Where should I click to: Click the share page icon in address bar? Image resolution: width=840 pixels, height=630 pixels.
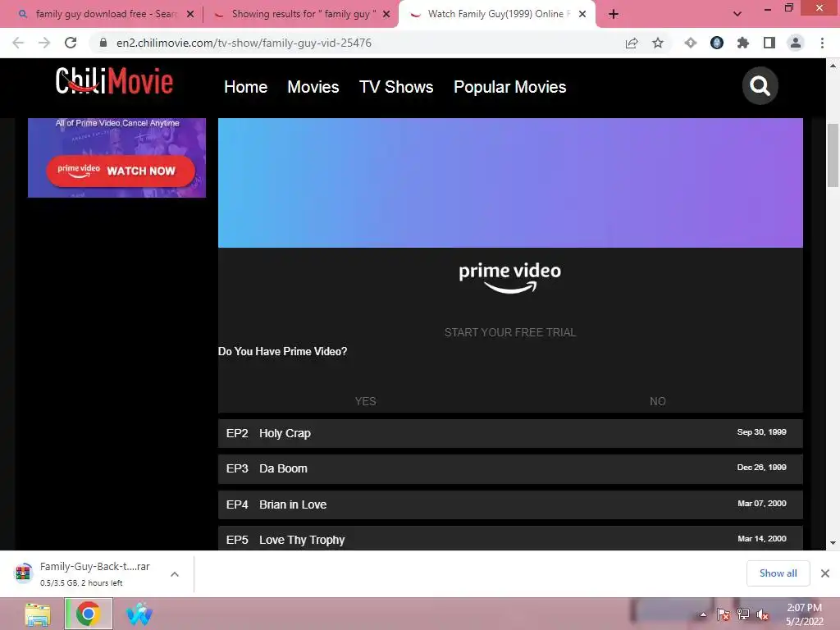[x=632, y=43]
